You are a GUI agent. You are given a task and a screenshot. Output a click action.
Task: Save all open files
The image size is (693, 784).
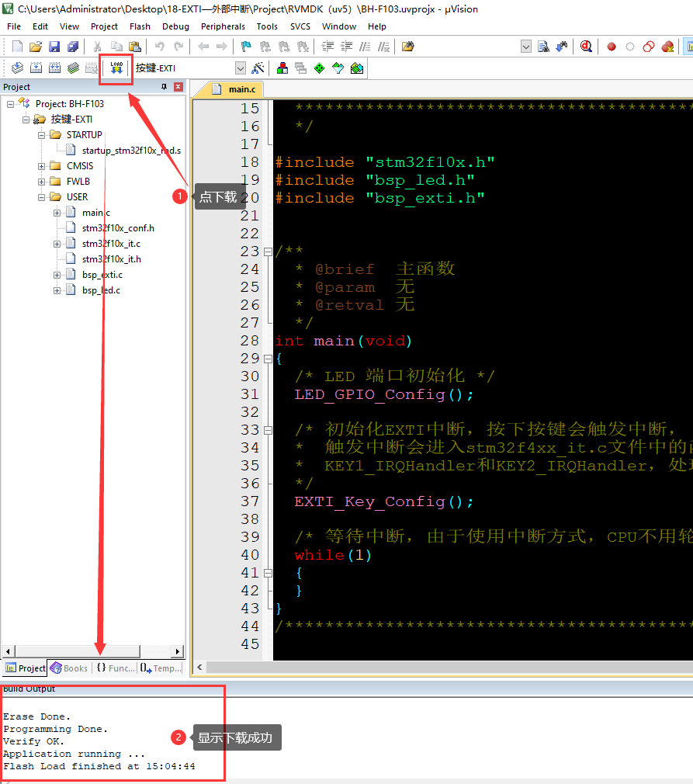(x=72, y=46)
